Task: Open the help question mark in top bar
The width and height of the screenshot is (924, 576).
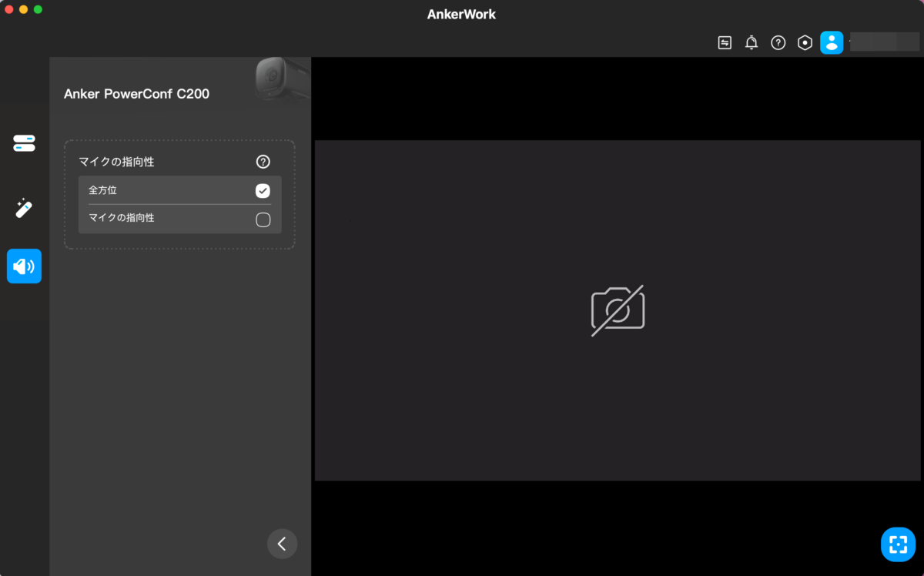Action: tap(778, 43)
